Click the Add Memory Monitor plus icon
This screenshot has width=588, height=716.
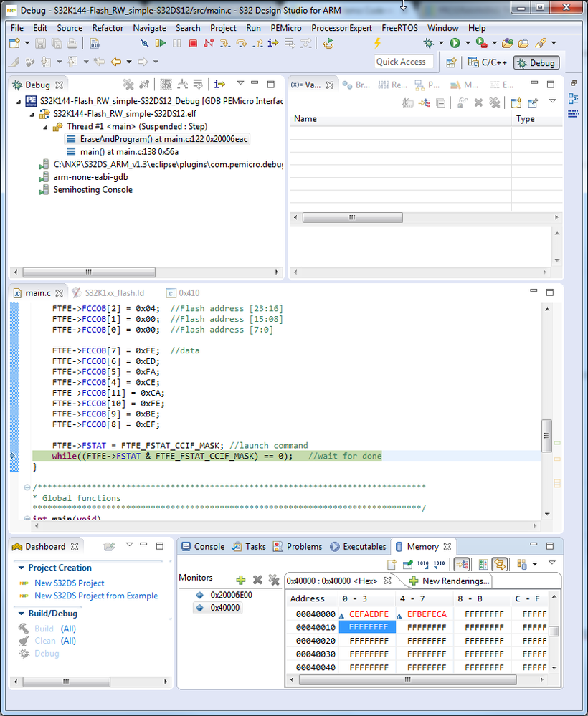coord(241,580)
